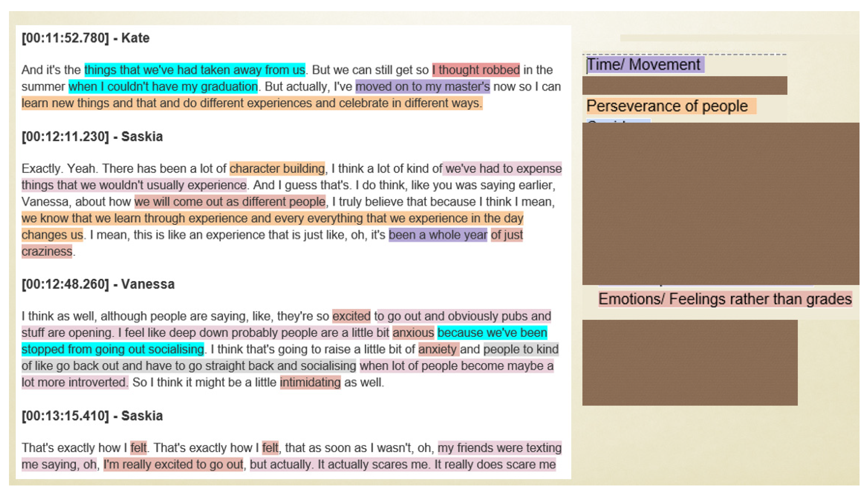Click the Saskia 00:13:15.410 heading
868x495 pixels.
(92, 415)
